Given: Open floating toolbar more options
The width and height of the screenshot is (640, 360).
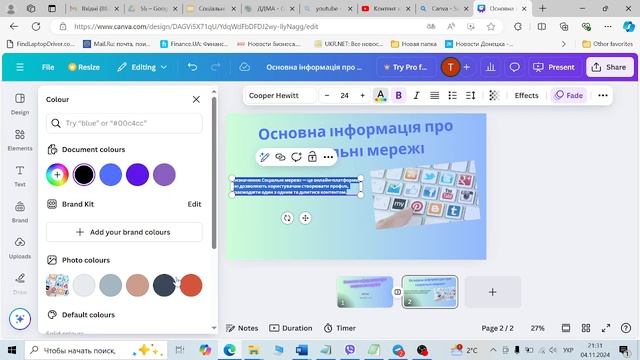Looking at the screenshot, I should [x=328, y=157].
